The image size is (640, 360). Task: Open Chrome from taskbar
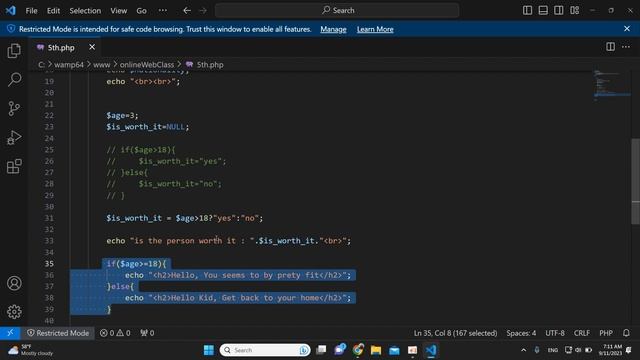358,350
